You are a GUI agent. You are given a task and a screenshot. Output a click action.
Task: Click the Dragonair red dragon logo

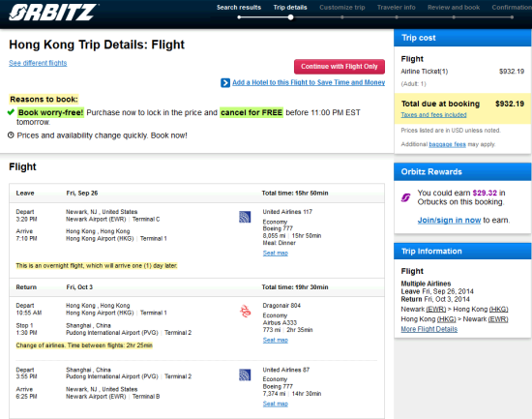[246, 312]
